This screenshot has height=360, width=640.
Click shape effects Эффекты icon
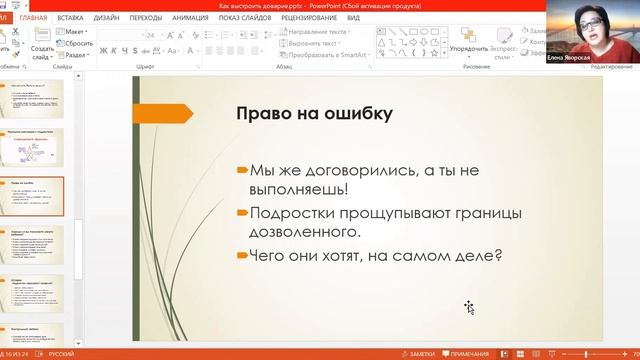(x=525, y=53)
